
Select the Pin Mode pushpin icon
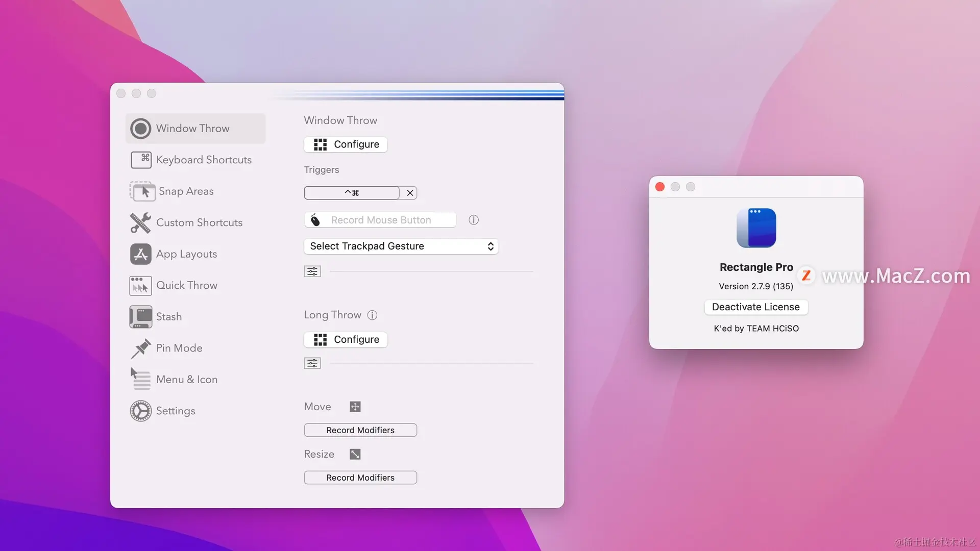(x=140, y=348)
